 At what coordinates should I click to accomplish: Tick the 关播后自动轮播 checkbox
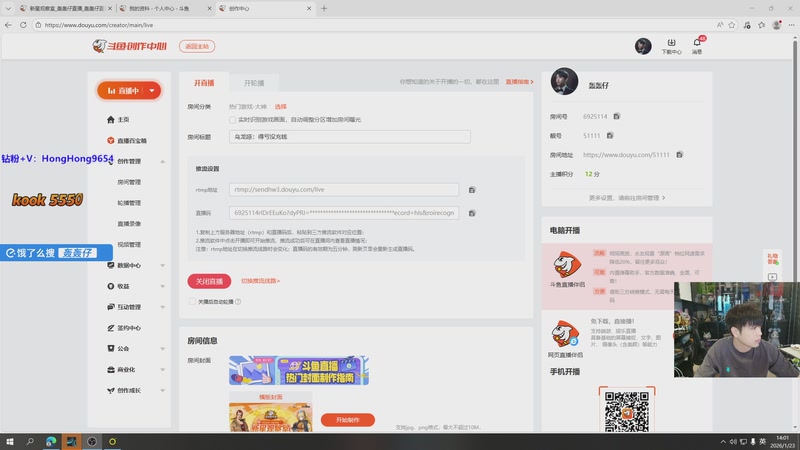pyautogui.click(x=192, y=301)
